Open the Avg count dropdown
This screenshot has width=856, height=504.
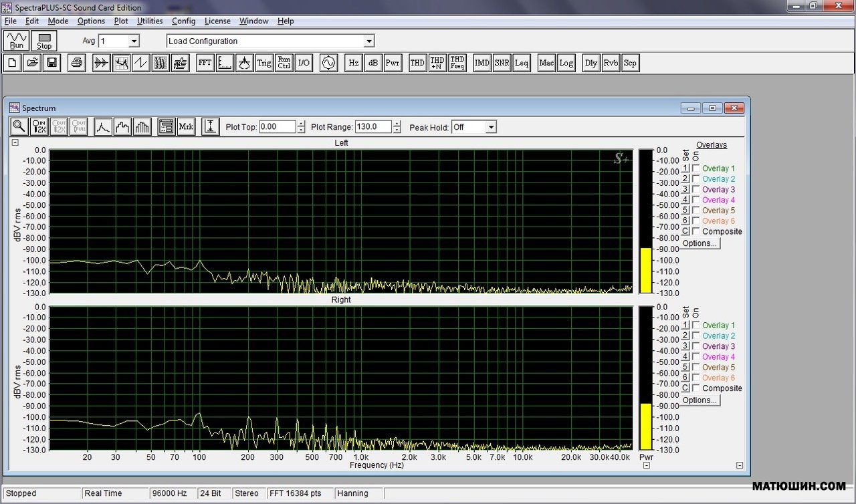pos(133,41)
